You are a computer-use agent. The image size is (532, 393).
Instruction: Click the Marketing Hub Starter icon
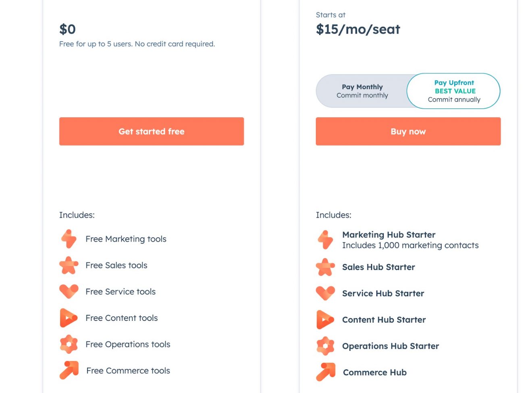click(326, 240)
